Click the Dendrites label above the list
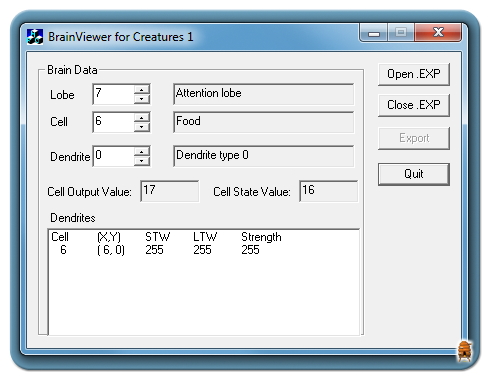Viewport: 490px width, 380px height. pyautogui.click(x=73, y=218)
